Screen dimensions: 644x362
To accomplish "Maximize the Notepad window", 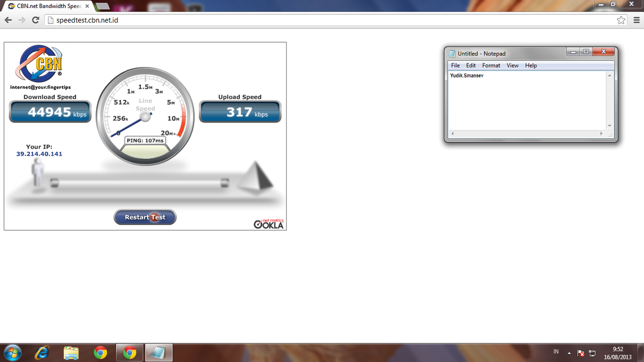I will pos(586,51).
